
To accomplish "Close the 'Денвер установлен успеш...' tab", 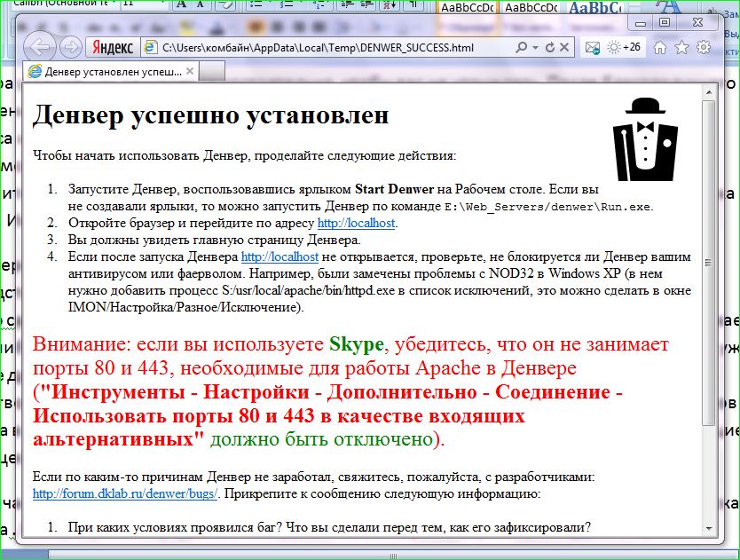I will 190,71.
